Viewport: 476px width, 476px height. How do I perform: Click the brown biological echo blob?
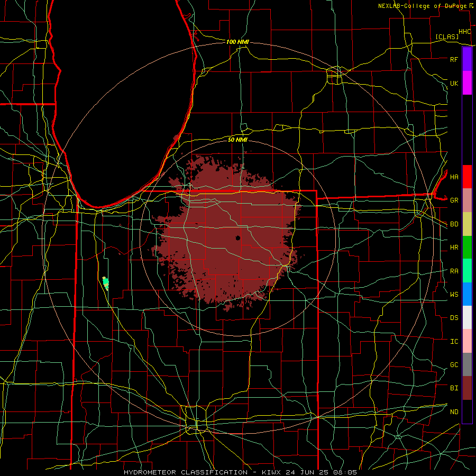click(x=226, y=232)
